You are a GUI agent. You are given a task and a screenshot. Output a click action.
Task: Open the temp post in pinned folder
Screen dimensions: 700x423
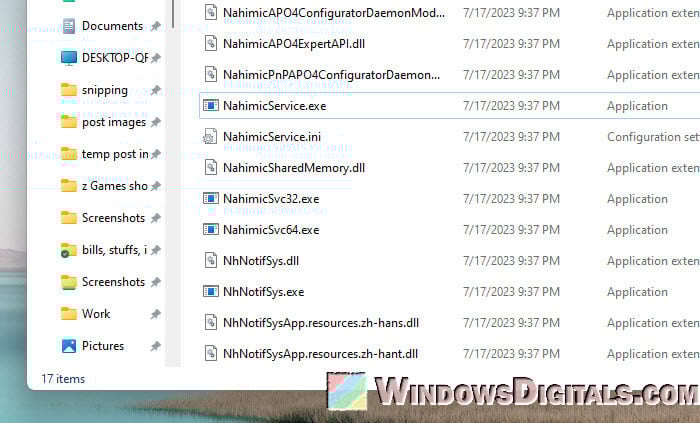coord(115,154)
